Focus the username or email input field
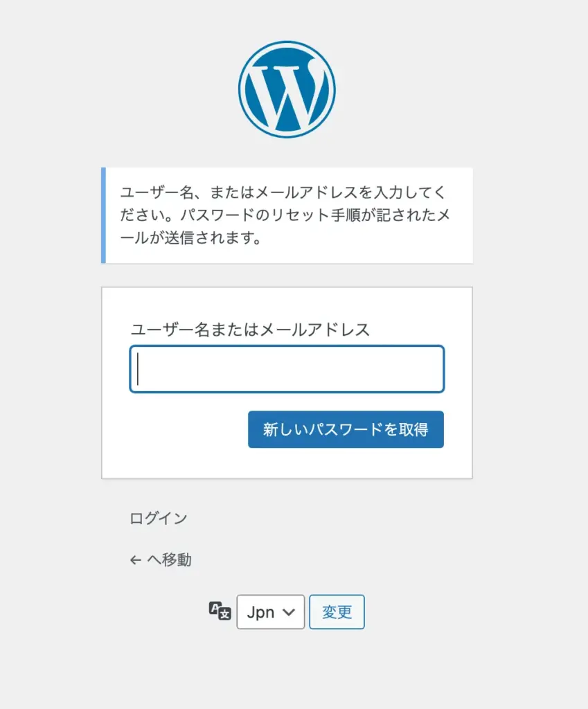 [x=287, y=369]
